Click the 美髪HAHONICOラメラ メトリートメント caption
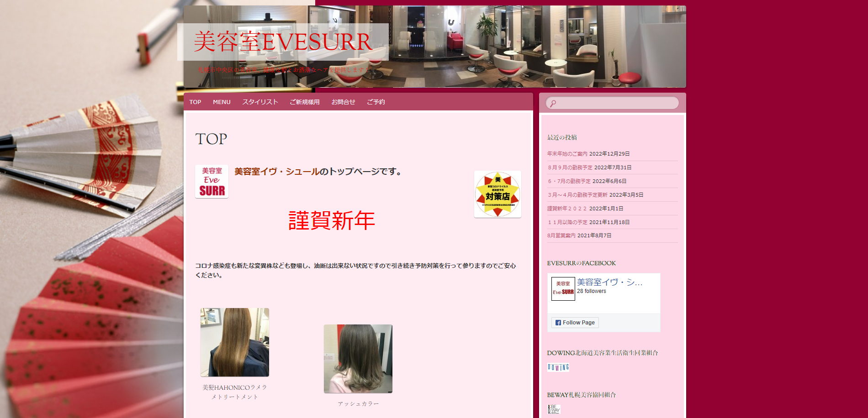The width and height of the screenshot is (868, 418). pos(235,392)
